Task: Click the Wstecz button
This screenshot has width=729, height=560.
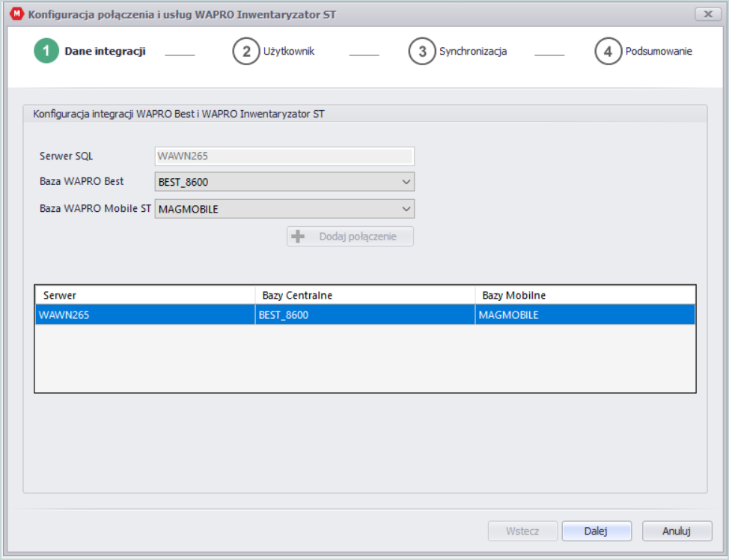Action: (522, 531)
